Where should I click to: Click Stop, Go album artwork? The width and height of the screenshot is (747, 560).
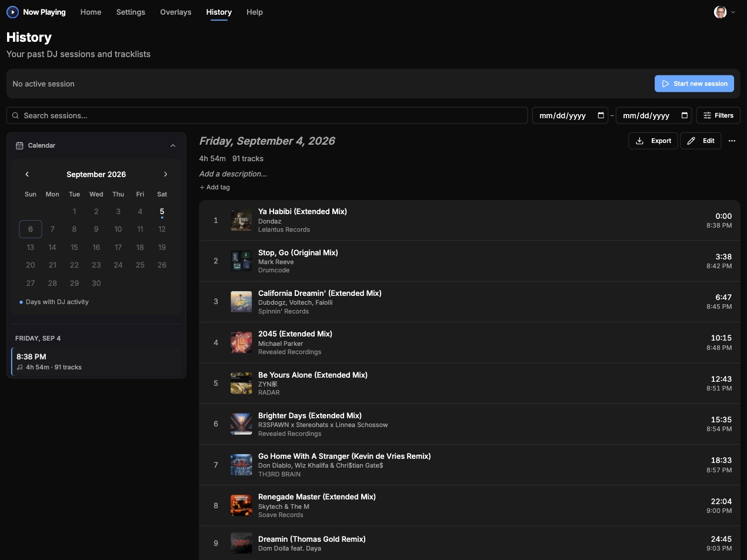pyautogui.click(x=241, y=261)
